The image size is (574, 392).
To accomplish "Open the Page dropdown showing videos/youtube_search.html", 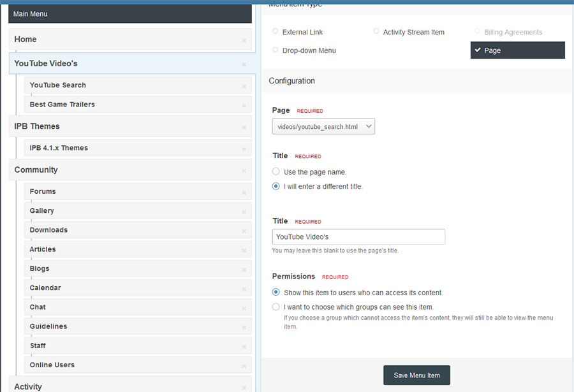I will (x=323, y=126).
